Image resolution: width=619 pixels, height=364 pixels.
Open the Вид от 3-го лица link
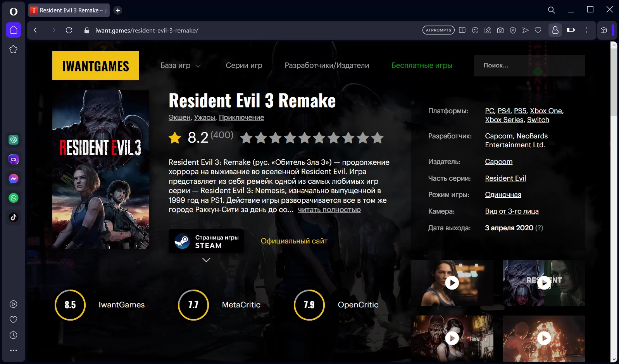512,211
